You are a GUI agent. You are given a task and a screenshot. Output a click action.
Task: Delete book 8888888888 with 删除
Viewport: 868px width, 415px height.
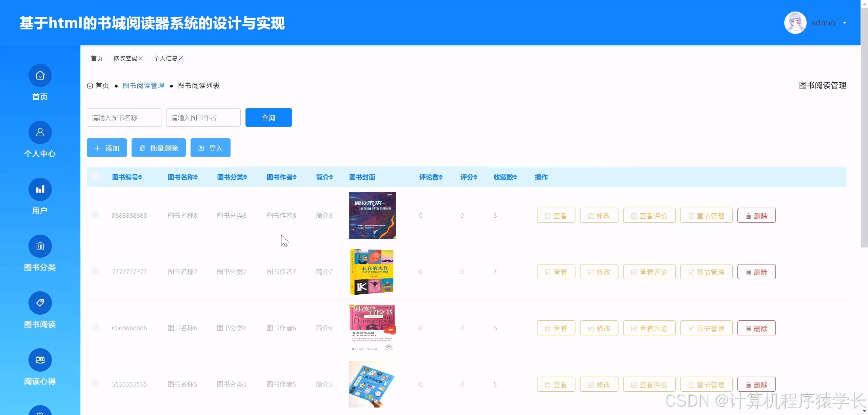[x=756, y=216]
